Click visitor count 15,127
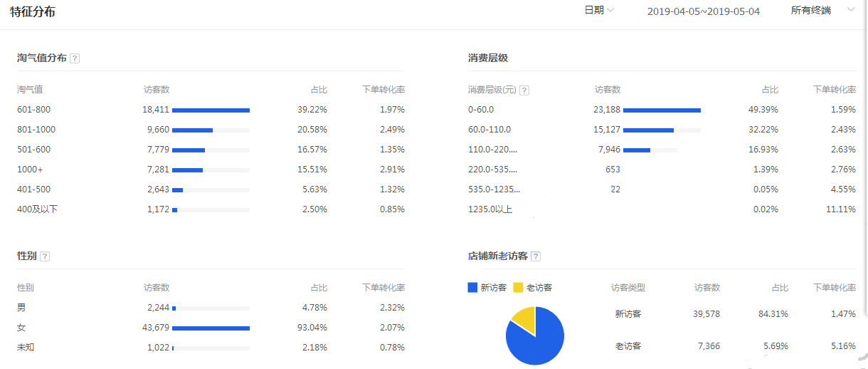The height and width of the screenshot is (369, 868). coord(607,130)
